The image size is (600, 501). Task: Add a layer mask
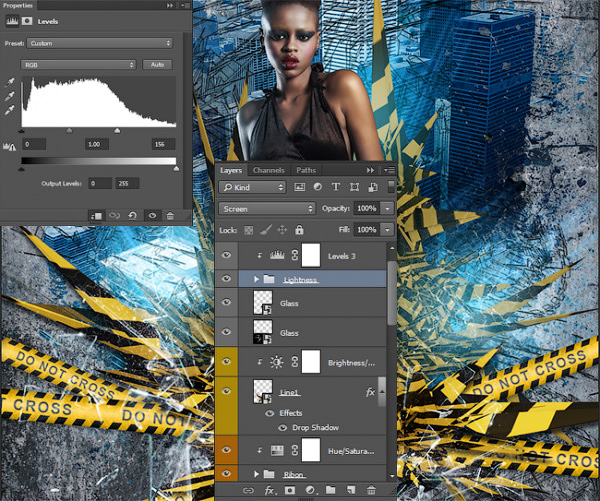point(290,490)
